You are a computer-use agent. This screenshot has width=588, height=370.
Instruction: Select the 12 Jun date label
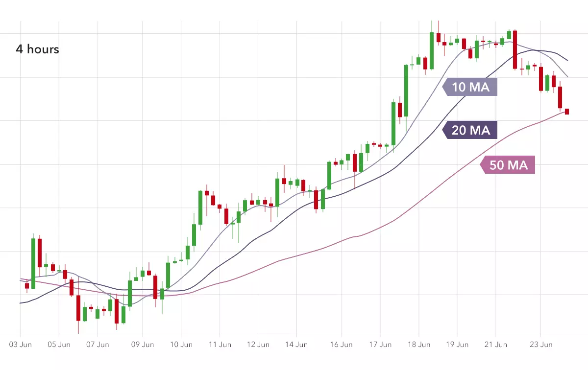(258, 345)
